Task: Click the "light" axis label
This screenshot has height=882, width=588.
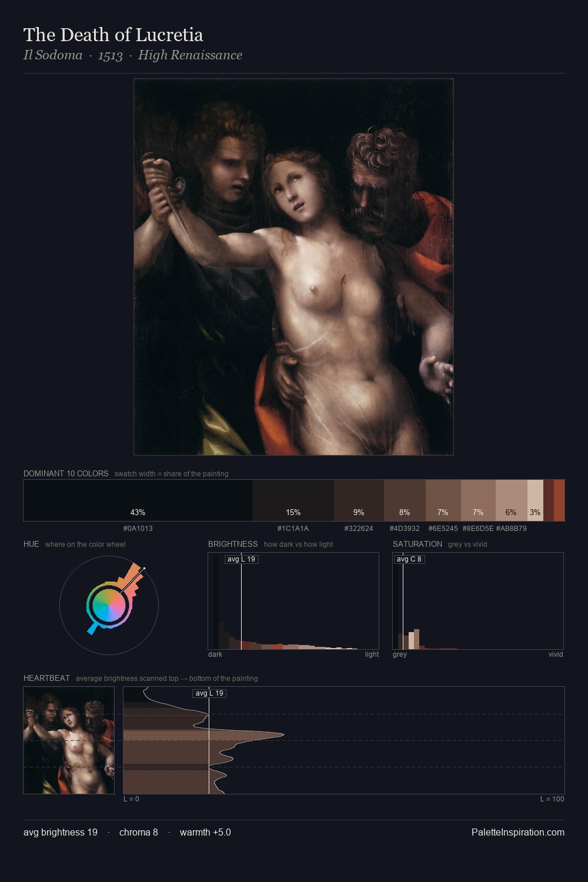Action: tap(372, 654)
